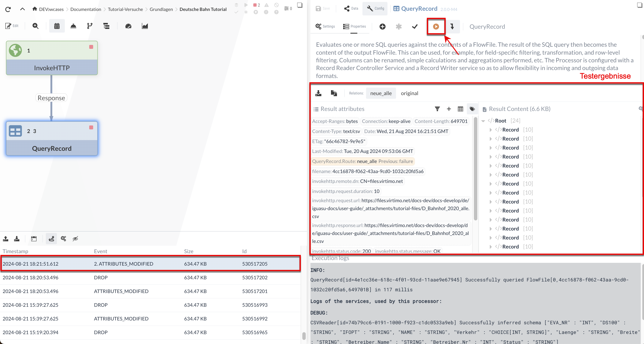This screenshot has height=344, width=644.
Task: Open the zoom search tool in the canvas toolbar
Action: pos(35,26)
